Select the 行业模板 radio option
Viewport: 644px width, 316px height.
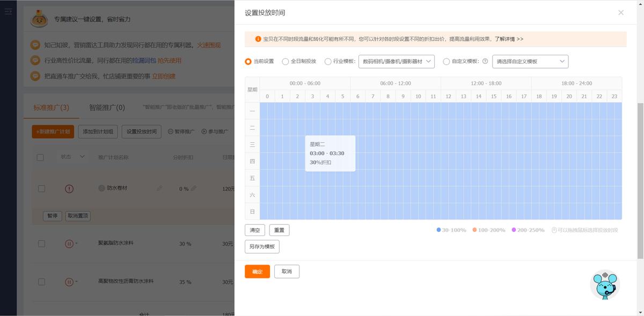click(327, 61)
